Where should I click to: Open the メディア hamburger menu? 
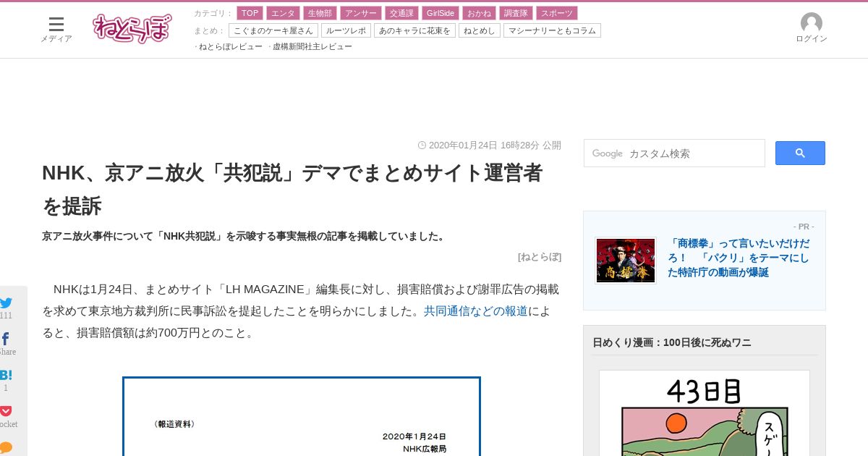56,29
